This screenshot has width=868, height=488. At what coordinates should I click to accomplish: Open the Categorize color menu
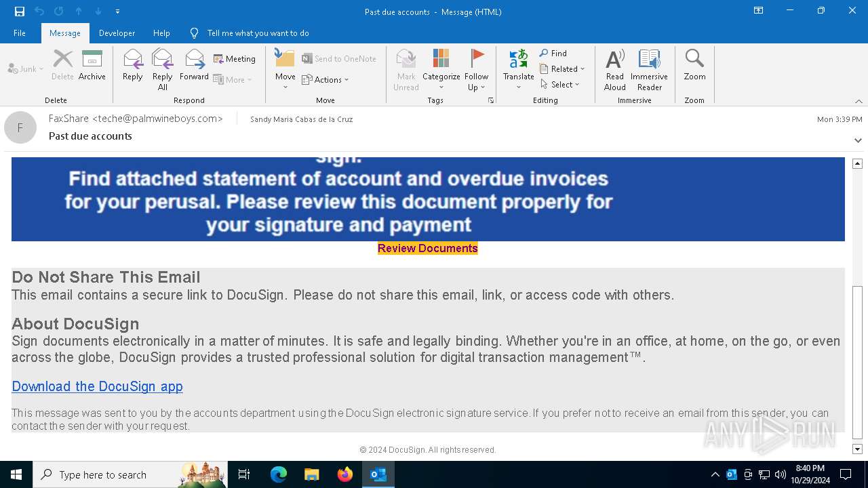(x=441, y=69)
